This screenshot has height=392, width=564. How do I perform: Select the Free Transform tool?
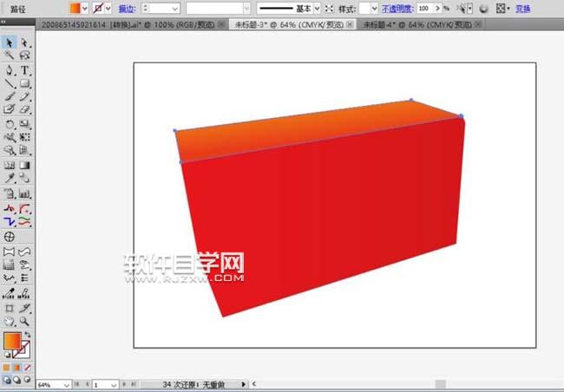(x=24, y=137)
